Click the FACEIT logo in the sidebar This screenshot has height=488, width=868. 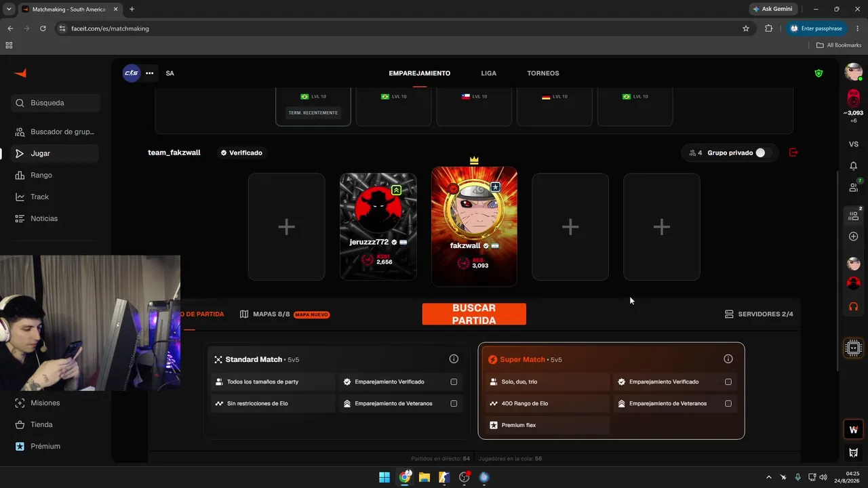point(20,73)
